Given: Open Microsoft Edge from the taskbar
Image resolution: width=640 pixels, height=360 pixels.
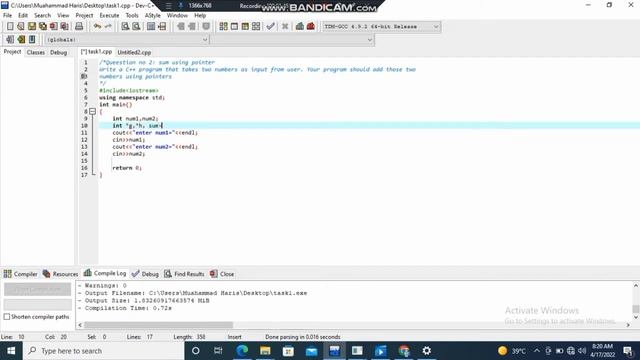Looking at the screenshot, I should (x=242, y=351).
